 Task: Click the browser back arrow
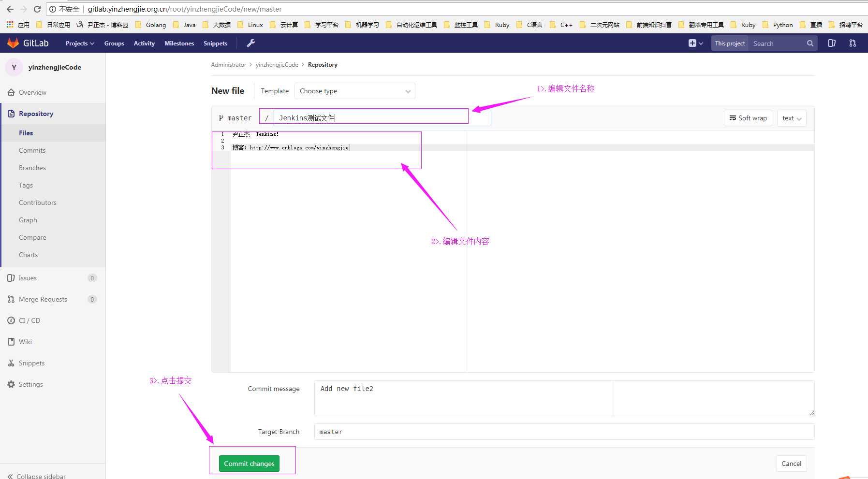pyautogui.click(x=10, y=9)
